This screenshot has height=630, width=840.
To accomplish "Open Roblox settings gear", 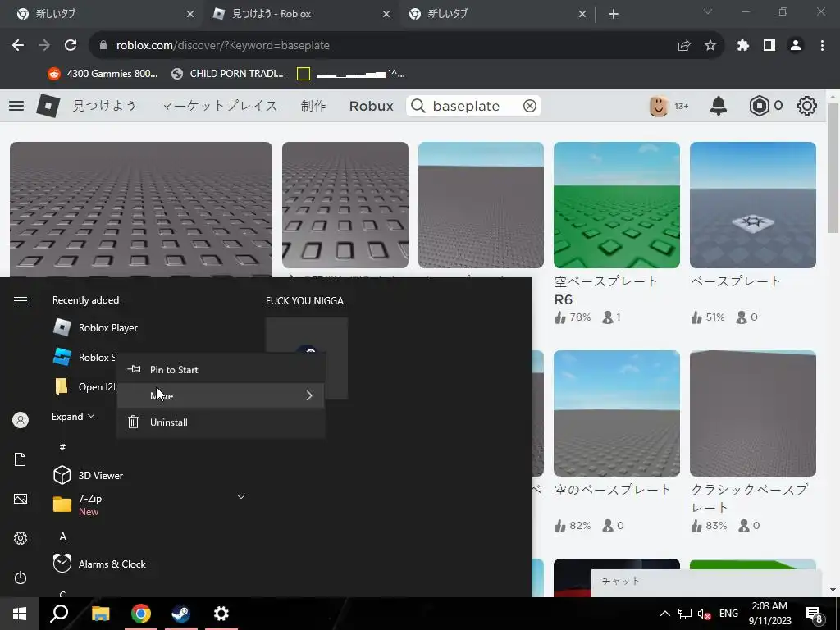I will 807,106.
